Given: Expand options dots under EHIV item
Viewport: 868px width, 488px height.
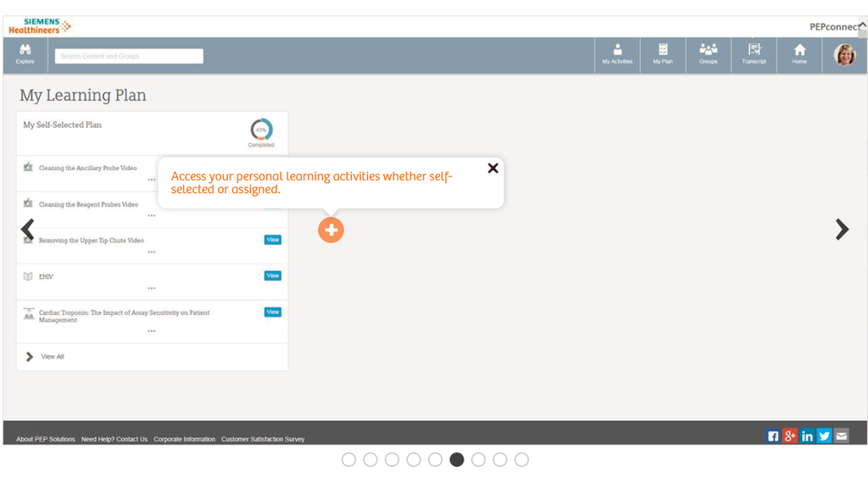Looking at the screenshot, I should coord(152,288).
